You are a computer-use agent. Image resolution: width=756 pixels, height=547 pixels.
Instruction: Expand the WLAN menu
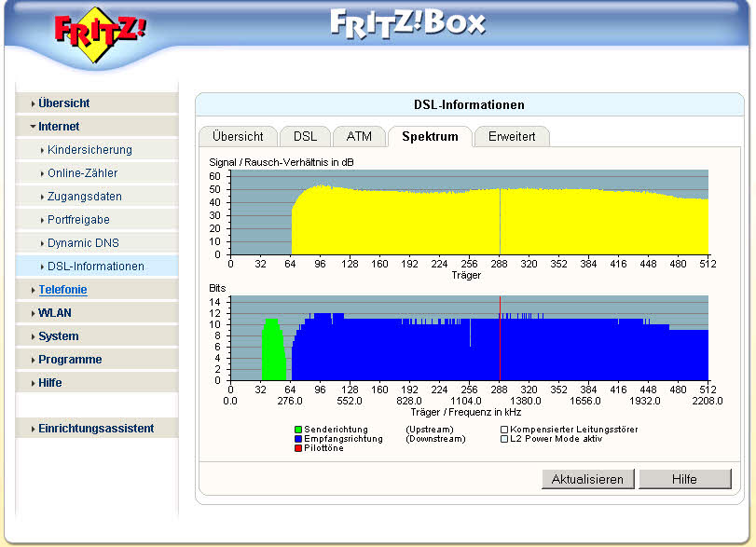coord(97,313)
